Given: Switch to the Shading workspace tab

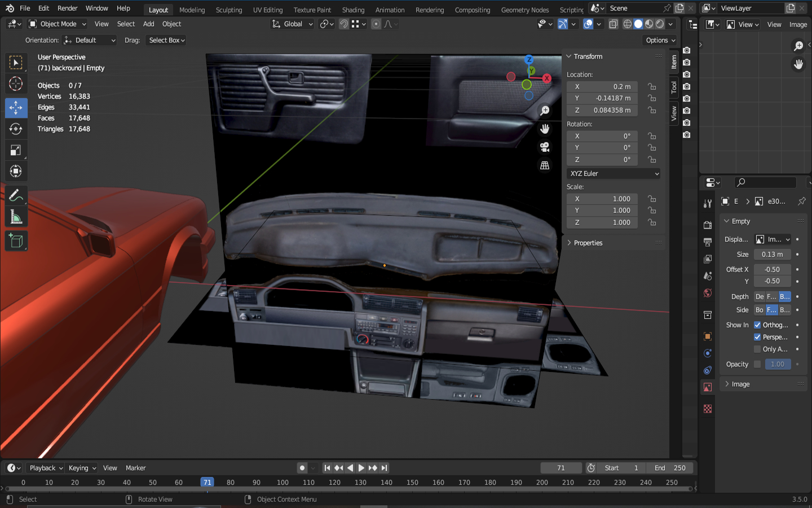Looking at the screenshot, I should click(x=353, y=10).
